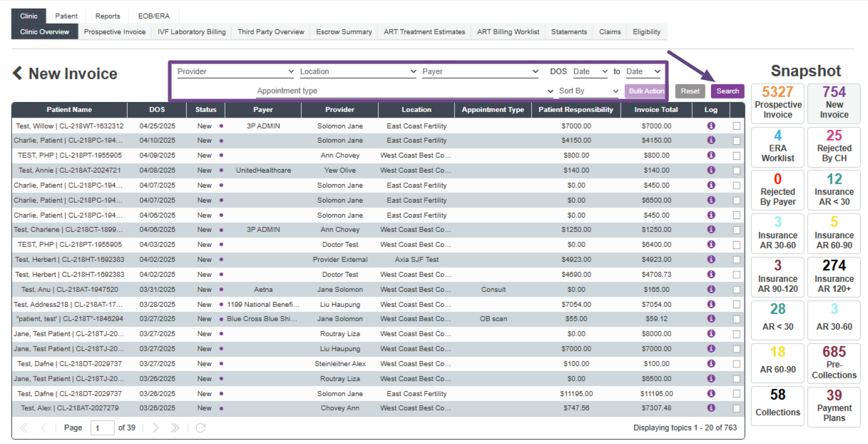Open log info icon for Willow Test row
868x444 pixels.
click(x=710, y=126)
